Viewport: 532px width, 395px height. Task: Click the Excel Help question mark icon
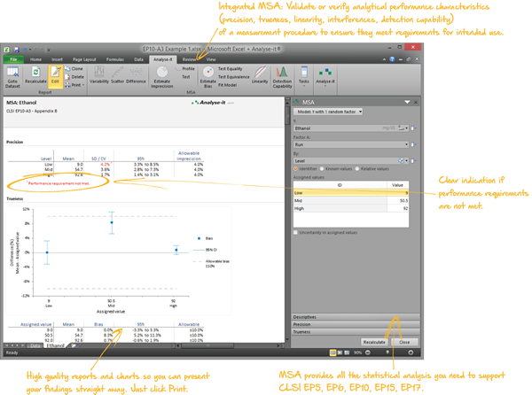tap(392, 59)
